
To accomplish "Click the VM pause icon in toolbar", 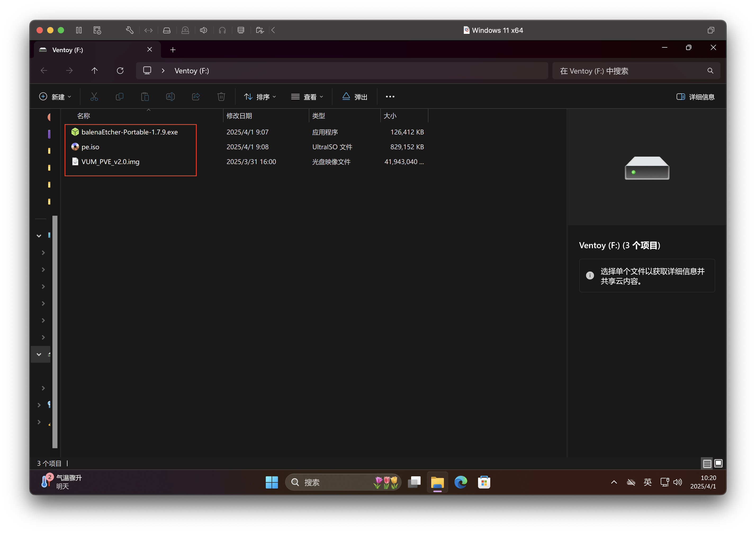I will coord(79,30).
